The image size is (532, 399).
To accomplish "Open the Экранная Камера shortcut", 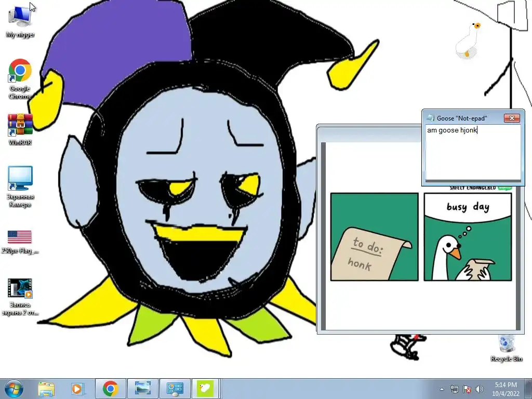I will click(x=20, y=187).
